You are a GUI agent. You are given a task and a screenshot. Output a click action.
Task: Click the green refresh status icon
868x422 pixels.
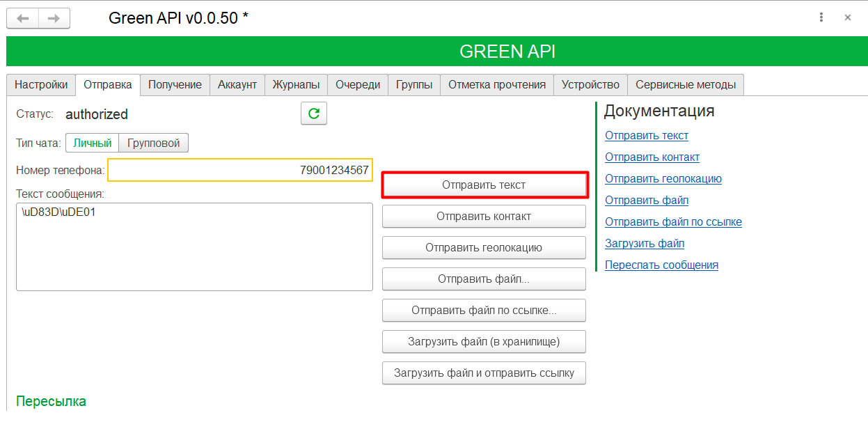314,114
